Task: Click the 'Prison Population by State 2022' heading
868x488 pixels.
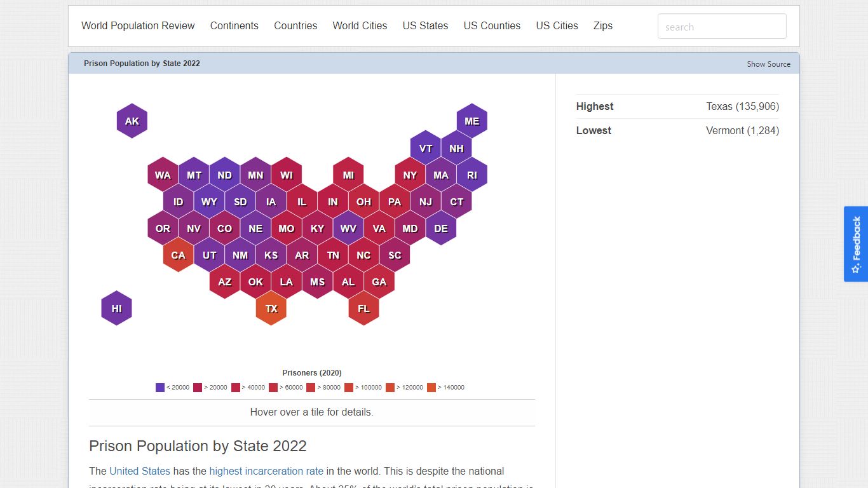Action: [x=198, y=446]
